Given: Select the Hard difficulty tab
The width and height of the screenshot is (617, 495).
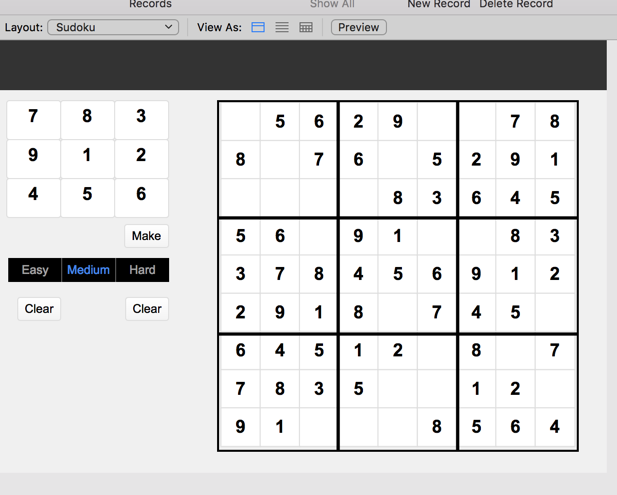Looking at the screenshot, I should point(142,270).
